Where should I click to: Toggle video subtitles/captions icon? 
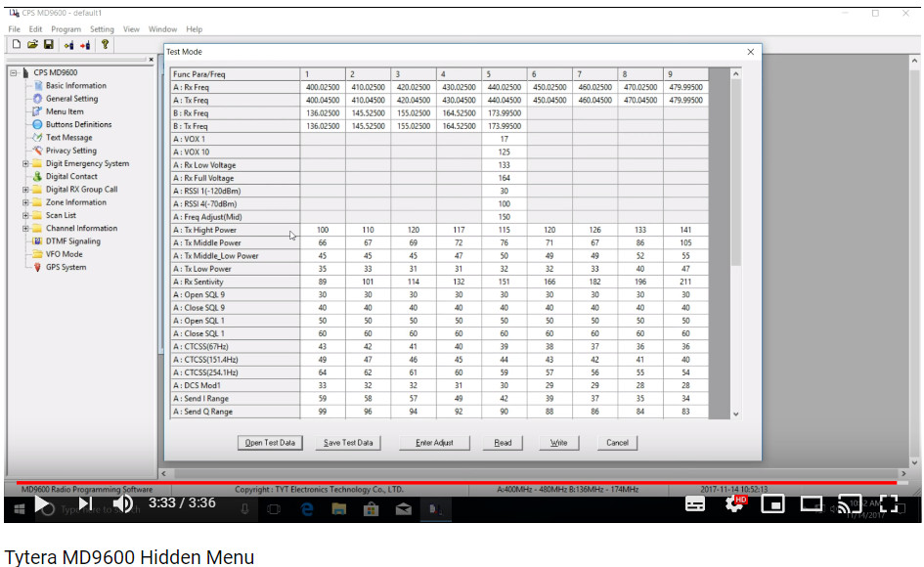pyautogui.click(x=695, y=503)
